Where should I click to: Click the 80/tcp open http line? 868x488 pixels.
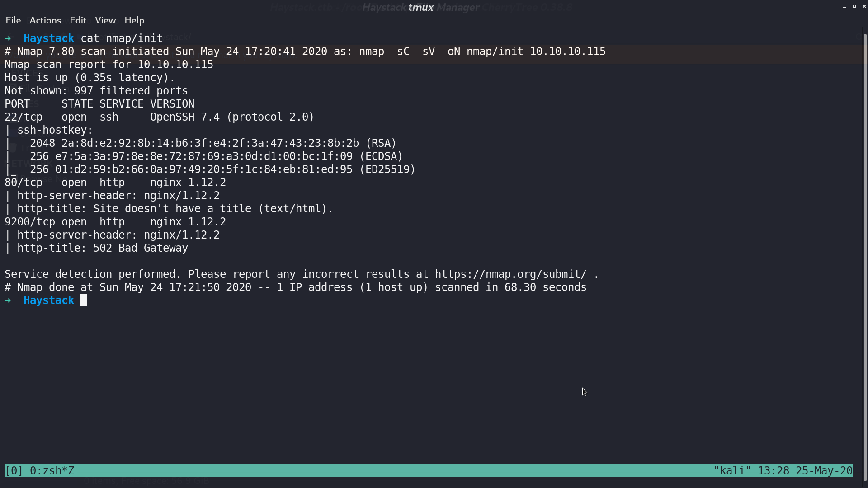pos(115,183)
